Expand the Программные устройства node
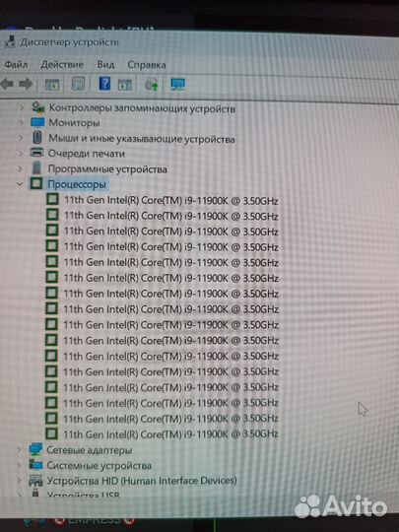 coord(20,168)
